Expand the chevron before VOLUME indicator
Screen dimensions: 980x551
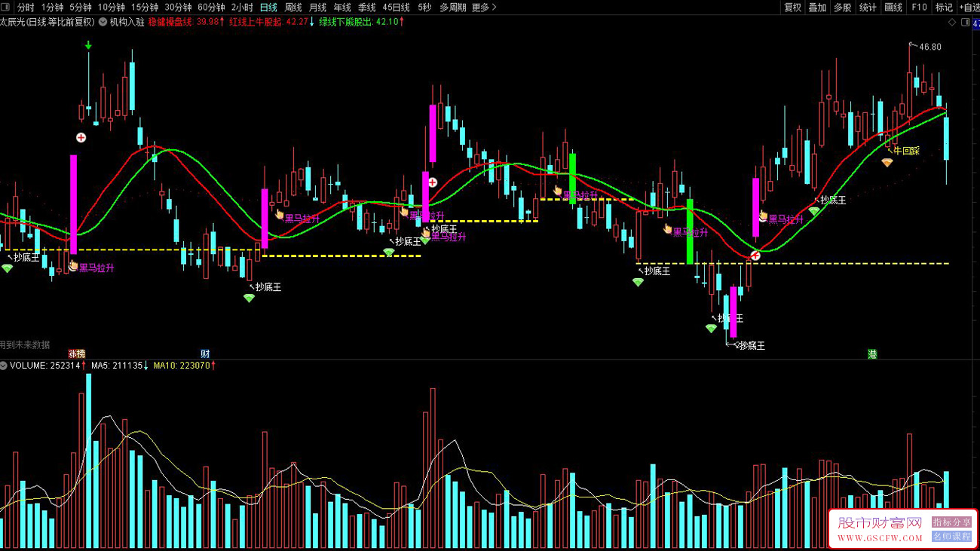point(4,366)
